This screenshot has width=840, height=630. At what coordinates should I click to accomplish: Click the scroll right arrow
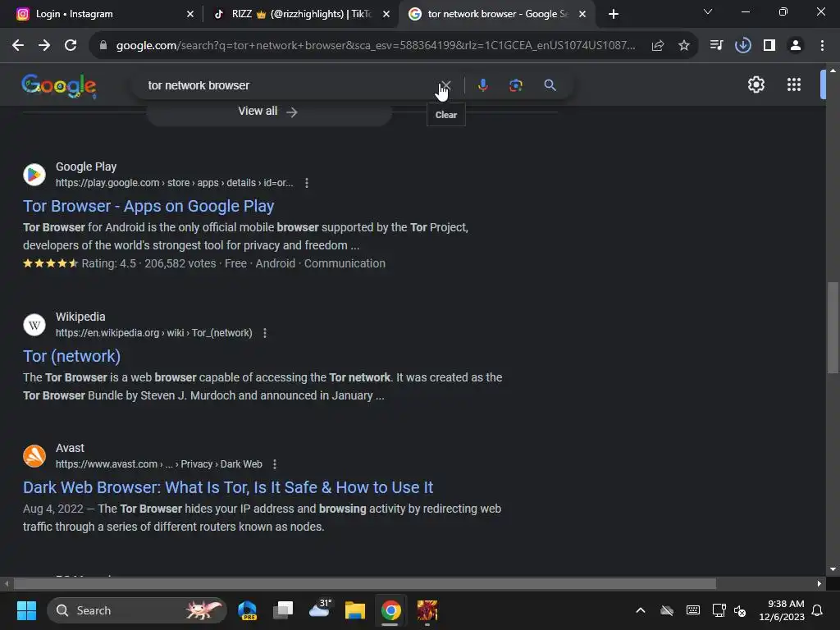tap(819, 583)
